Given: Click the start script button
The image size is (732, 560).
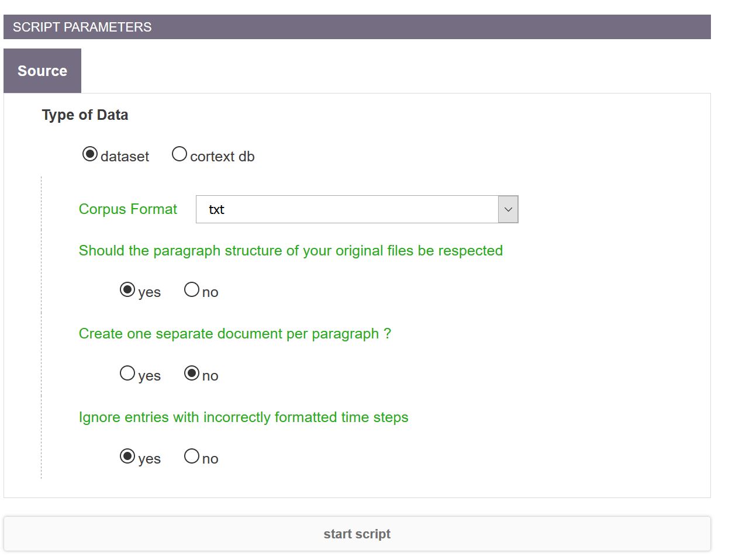Looking at the screenshot, I should pyautogui.click(x=357, y=534).
